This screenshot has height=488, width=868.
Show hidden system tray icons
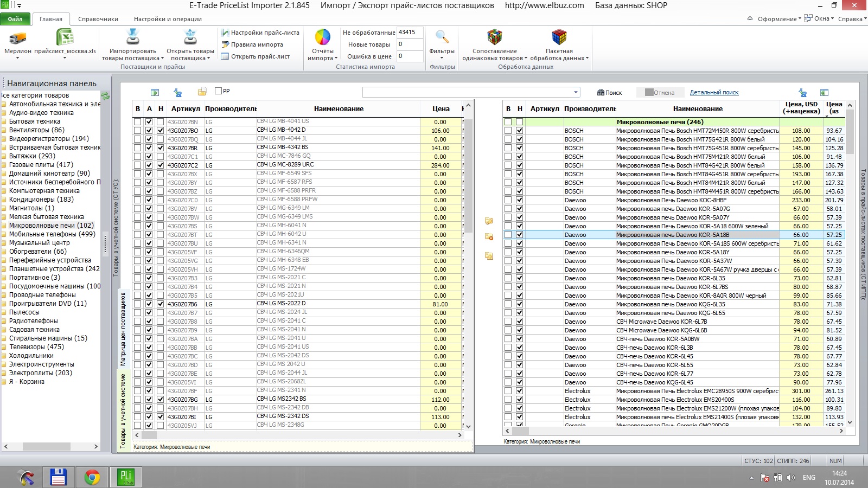[x=751, y=478]
